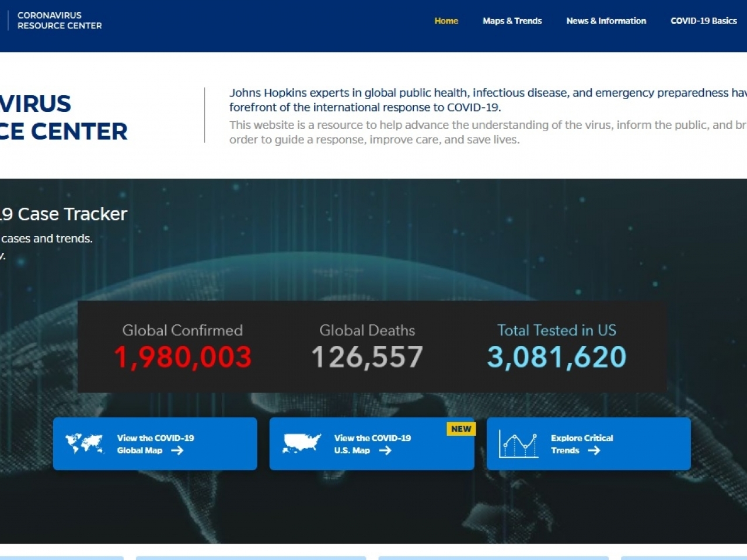This screenshot has width=747, height=560.
Task: Click View the COVID-19 Global Map button
Action: [x=155, y=444]
